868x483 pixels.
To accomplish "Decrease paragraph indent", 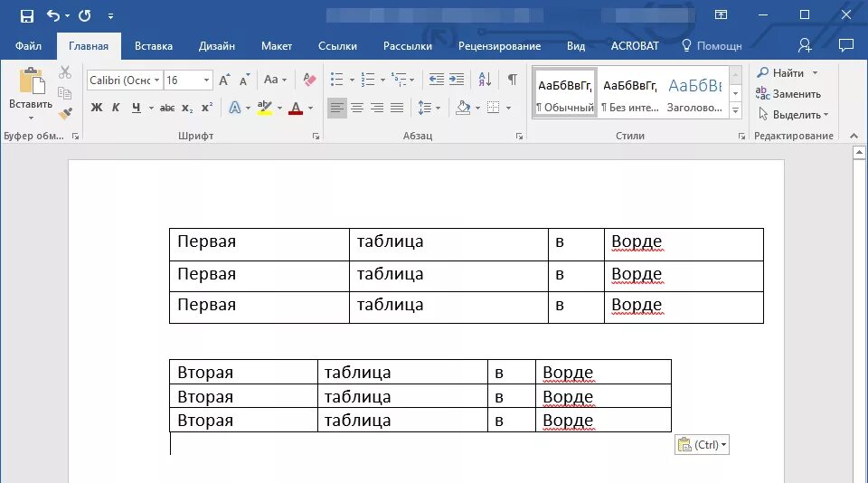I will pos(436,80).
